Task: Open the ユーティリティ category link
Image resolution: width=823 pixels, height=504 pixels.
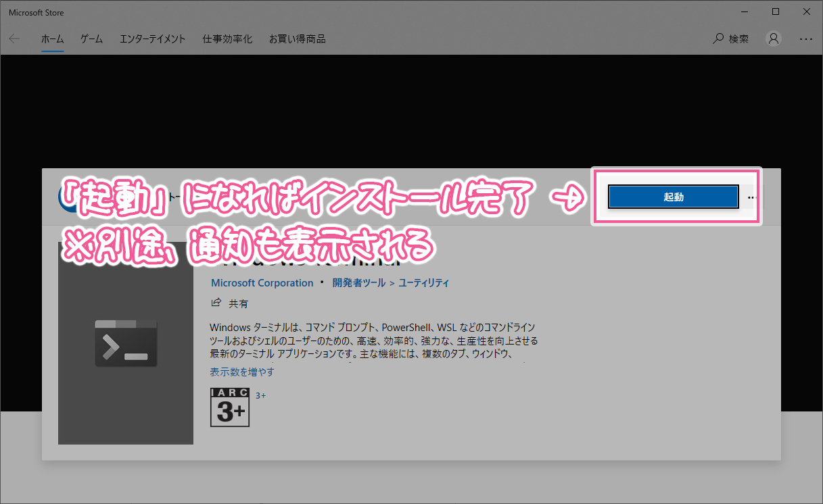Action: (x=423, y=283)
